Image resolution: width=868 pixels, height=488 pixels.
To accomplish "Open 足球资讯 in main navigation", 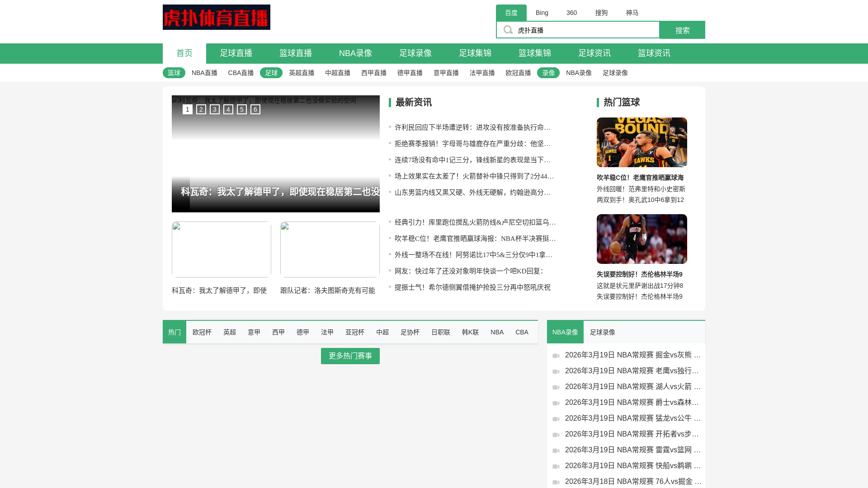I will [594, 53].
